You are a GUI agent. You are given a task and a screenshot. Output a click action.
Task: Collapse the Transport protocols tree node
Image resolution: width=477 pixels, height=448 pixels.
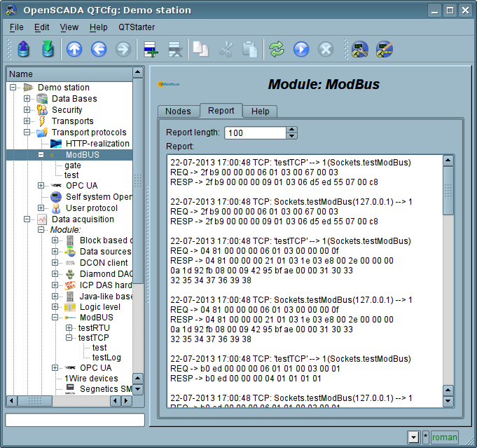point(27,133)
